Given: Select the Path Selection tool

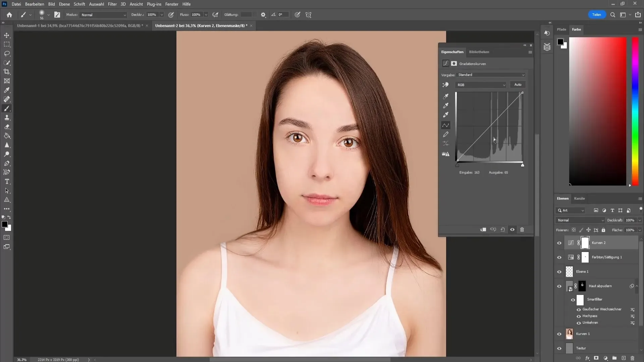Looking at the screenshot, I should (7, 191).
